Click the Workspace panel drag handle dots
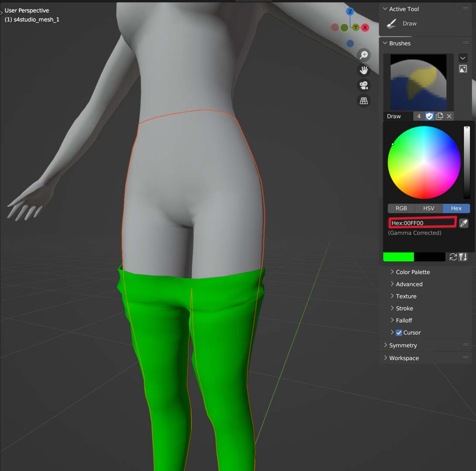Image resolution: width=476 pixels, height=471 pixels. [x=466, y=358]
